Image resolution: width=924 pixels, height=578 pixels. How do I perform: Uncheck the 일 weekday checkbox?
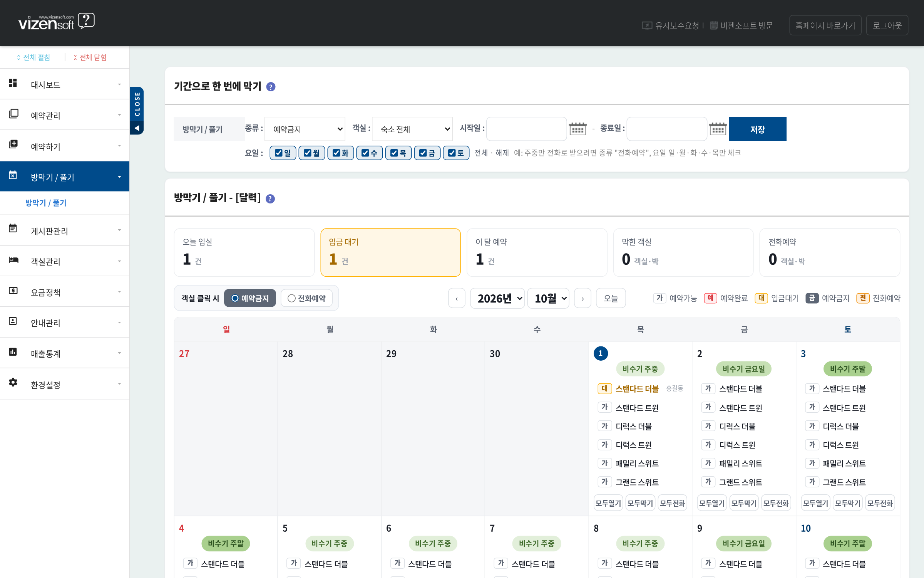(x=279, y=153)
